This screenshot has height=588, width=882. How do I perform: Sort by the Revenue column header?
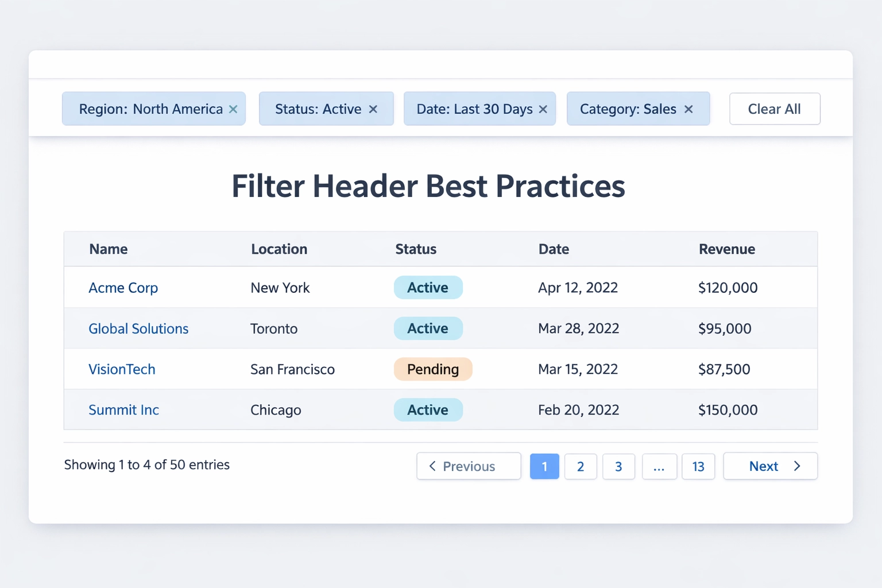(x=726, y=249)
